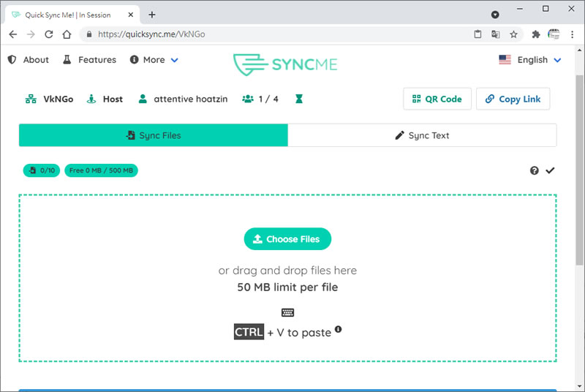Click shield icon beside About
This screenshot has height=392, width=585.
tap(12, 60)
